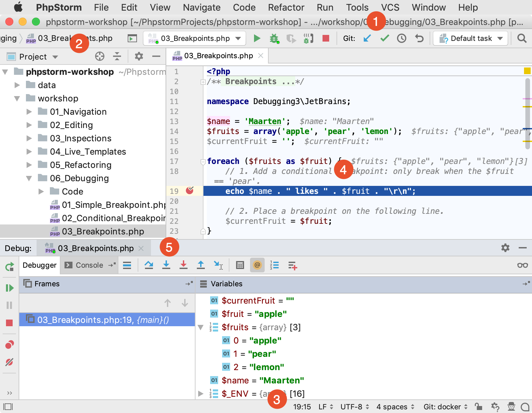Click Step Over in debugger toolbar
Image resolution: width=532 pixels, height=413 pixels.
[149, 265]
